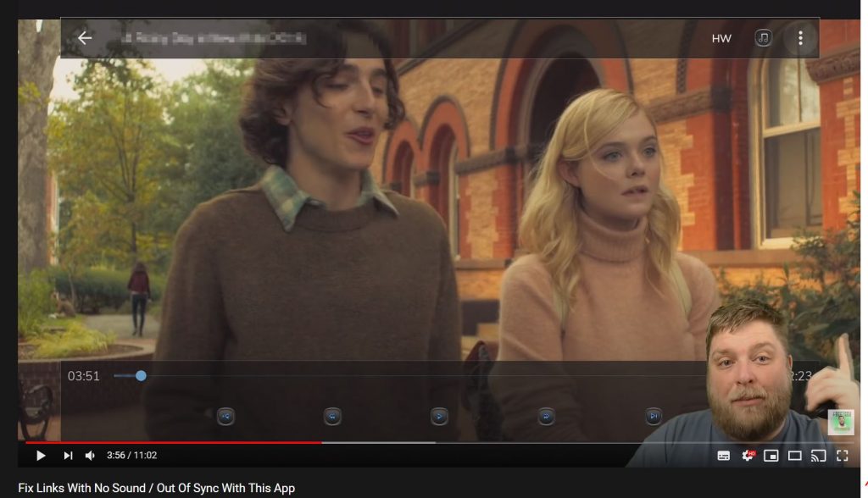Screen dimensions: 868x498
Task: Open the audio track music note icon
Action: coord(764,37)
